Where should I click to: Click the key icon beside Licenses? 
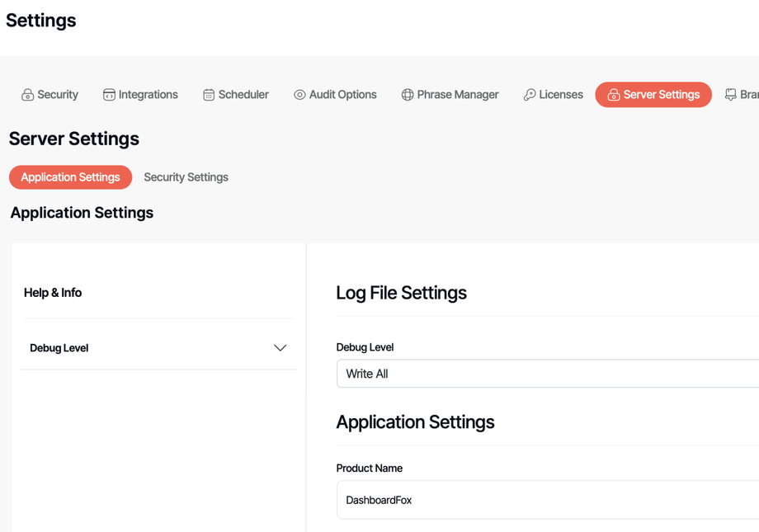pos(530,95)
